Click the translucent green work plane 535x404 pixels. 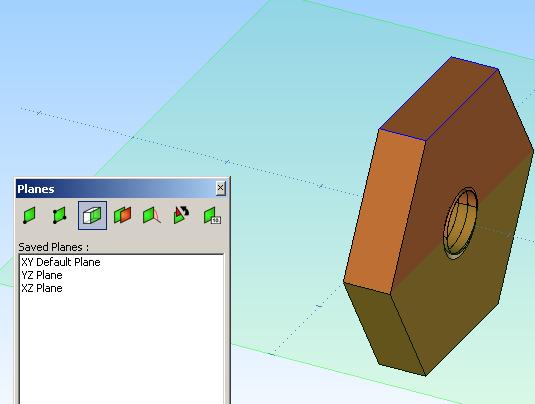tap(239, 102)
